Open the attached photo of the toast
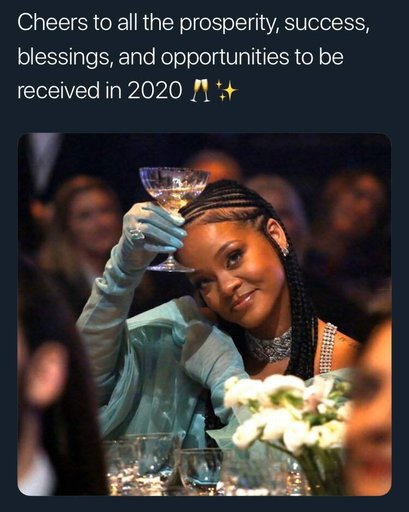The image size is (409, 512). pyautogui.click(x=204, y=314)
